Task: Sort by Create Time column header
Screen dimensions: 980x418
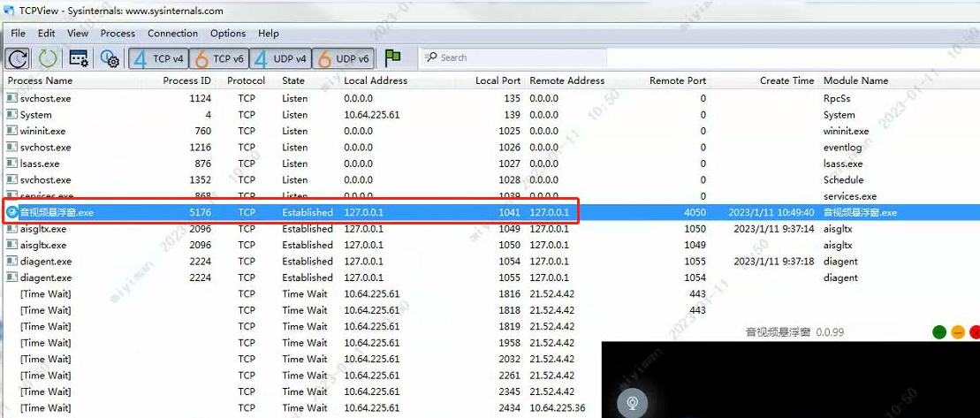Action: tap(786, 80)
